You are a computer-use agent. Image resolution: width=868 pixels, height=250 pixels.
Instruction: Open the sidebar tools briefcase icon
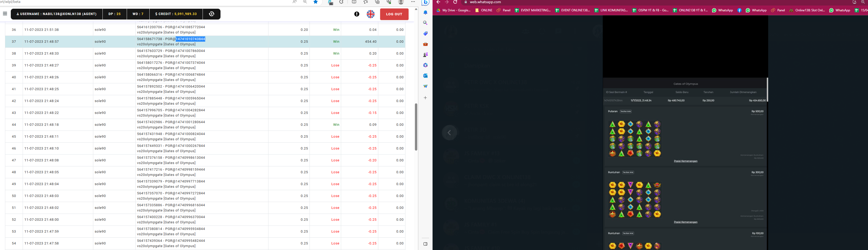(426, 44)
